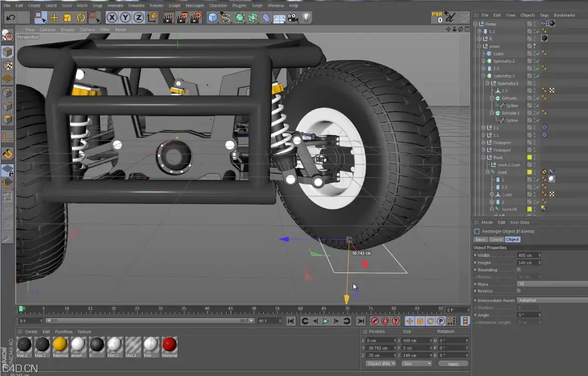Toggle the X axis lock
Image resolution: width=588 pixels, height=376 pixels.
point(112,18)
